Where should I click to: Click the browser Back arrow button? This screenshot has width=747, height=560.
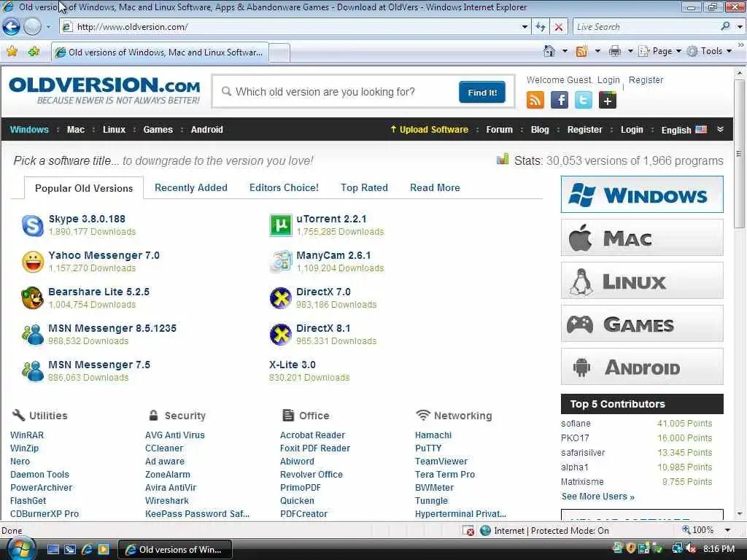tap(11, 27)
